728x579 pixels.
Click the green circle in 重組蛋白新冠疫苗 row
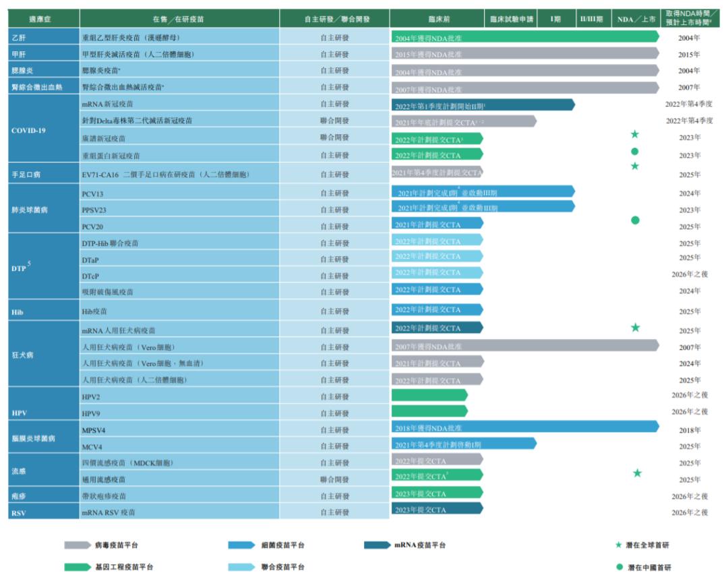click(635, 152)
